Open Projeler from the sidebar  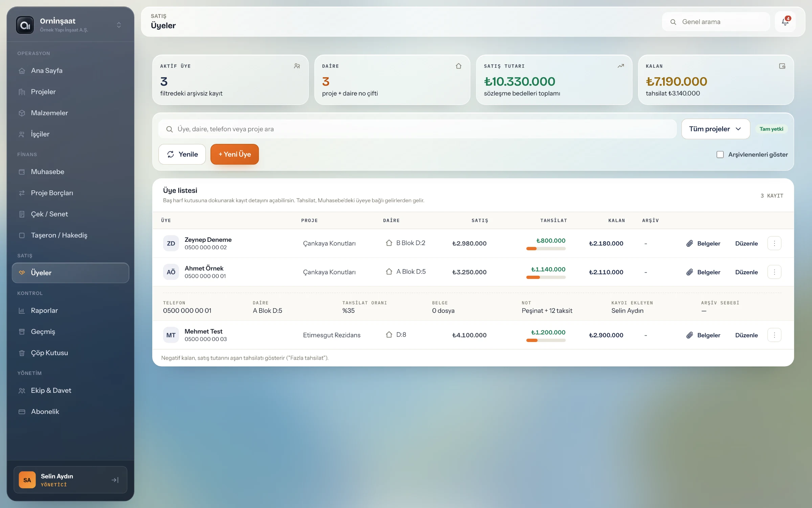(70, 92)
